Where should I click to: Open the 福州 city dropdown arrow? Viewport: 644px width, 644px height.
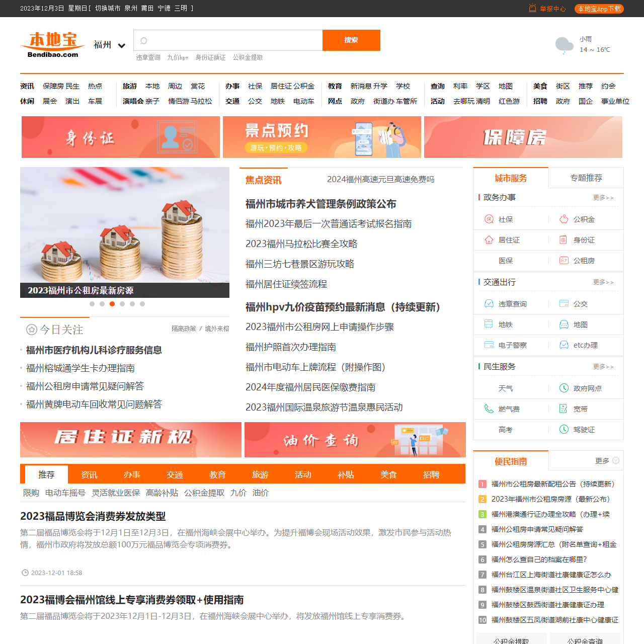click(122, 45)
